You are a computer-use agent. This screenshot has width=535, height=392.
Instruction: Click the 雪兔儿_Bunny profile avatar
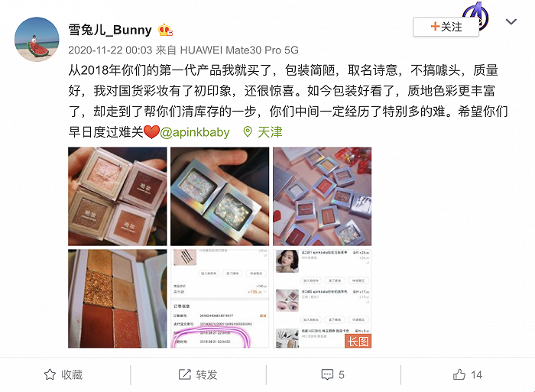(x=37, y=39)
